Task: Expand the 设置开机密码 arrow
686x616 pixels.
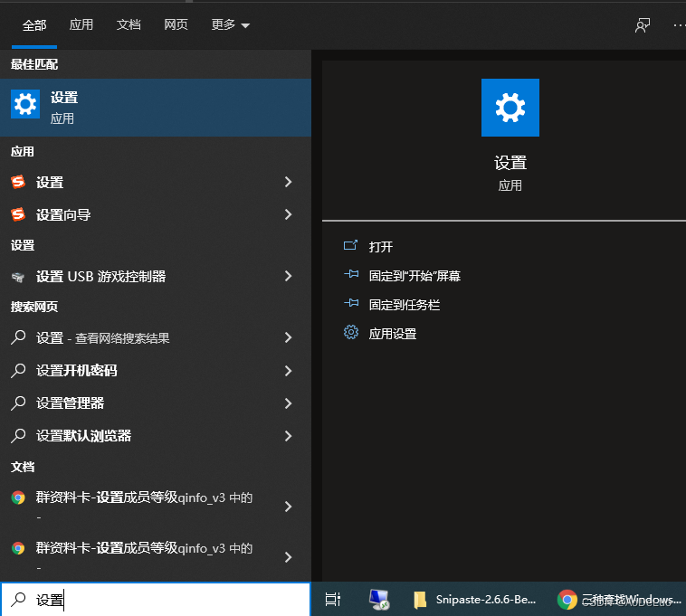Action: point(288,371)
